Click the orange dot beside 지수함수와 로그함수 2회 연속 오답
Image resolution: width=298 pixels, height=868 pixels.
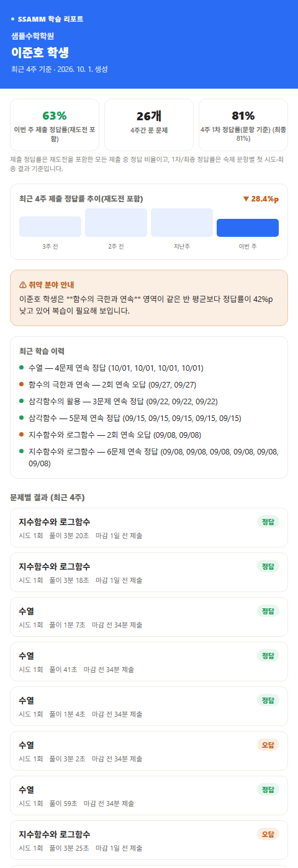click(x=22, y=435)
